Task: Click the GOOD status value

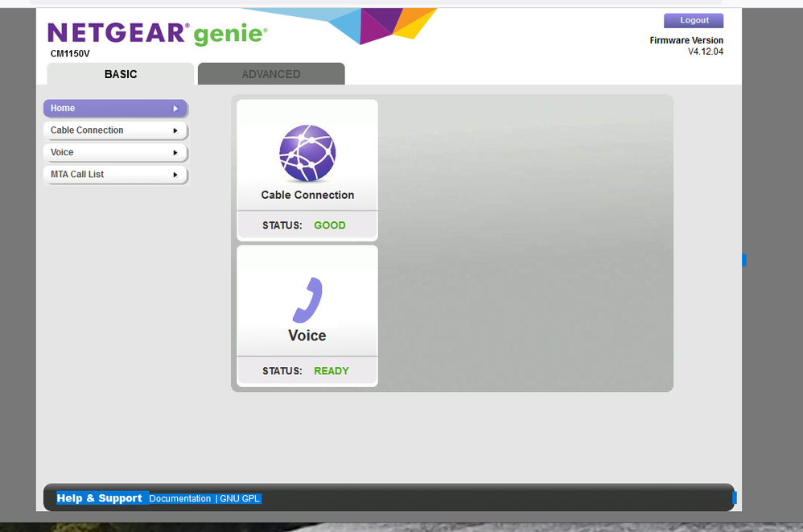Action: click(x=330, y=225)
